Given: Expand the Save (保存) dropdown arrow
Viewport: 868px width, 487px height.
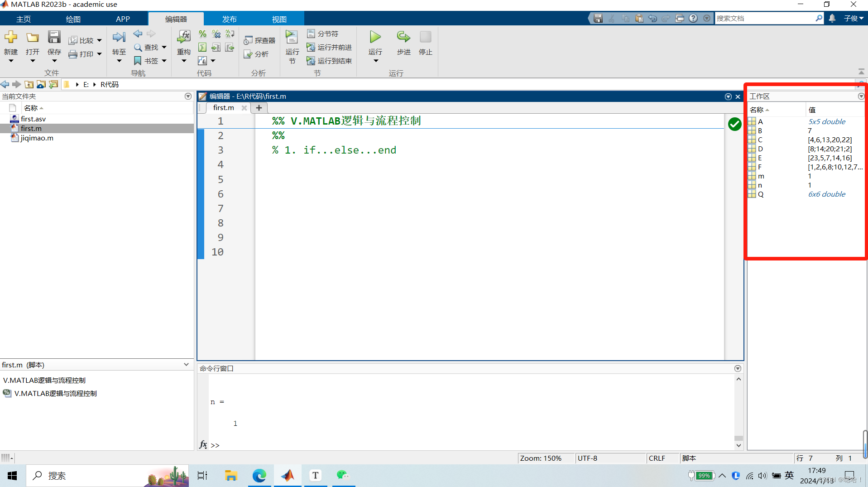Looking at the screenshot, I should [x=54, y=61].
